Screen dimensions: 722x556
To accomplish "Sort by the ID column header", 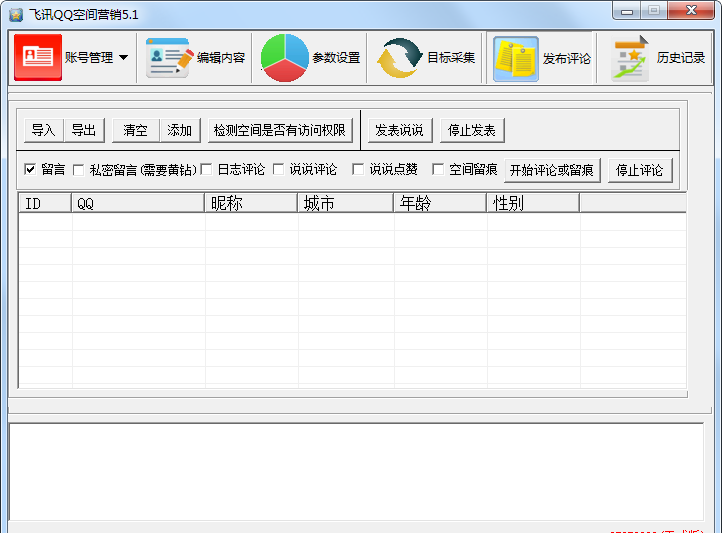I will 45,203.
